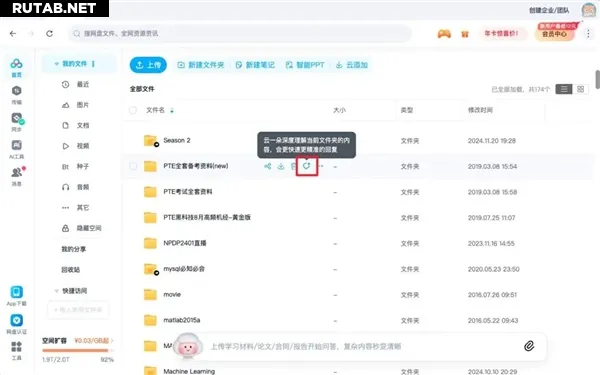
Task: Open the NPDP2401直播 folder
Action: [184, 243]
